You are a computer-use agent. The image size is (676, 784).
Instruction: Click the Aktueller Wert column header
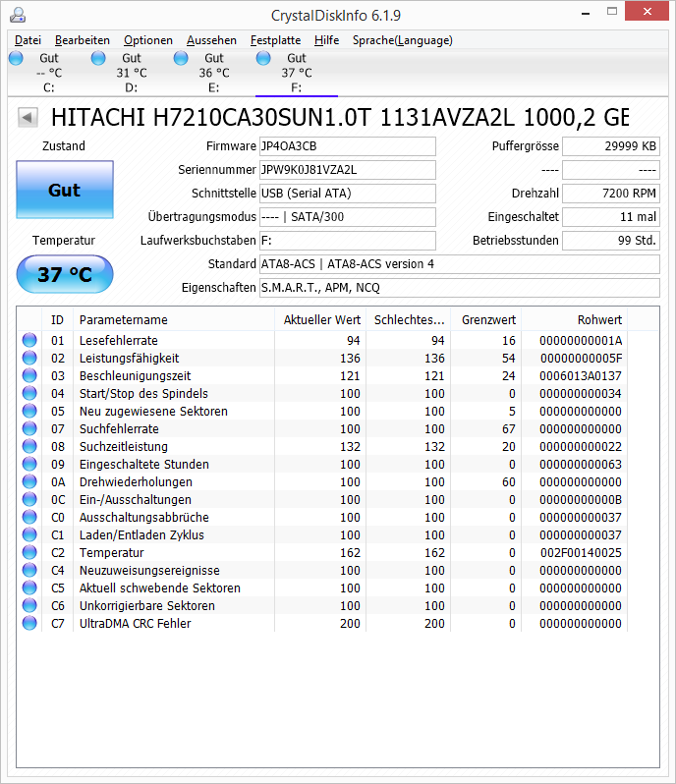coord(320,320)
